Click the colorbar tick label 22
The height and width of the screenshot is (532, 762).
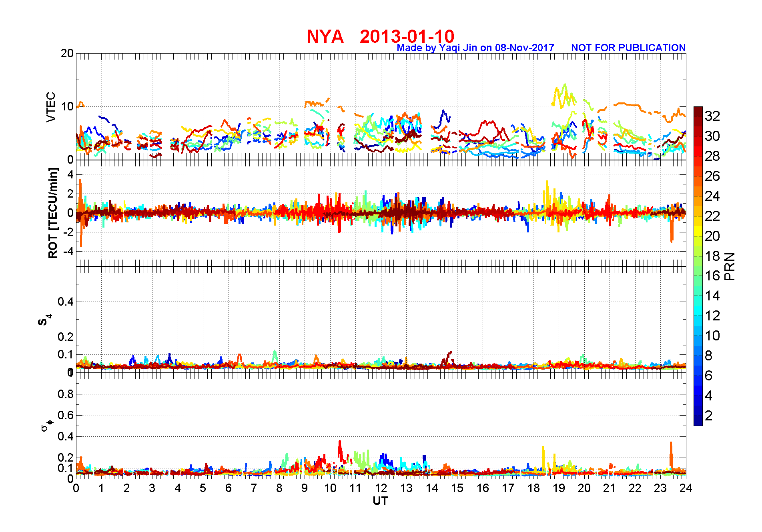pyautogui.click(x=712, y=216)
